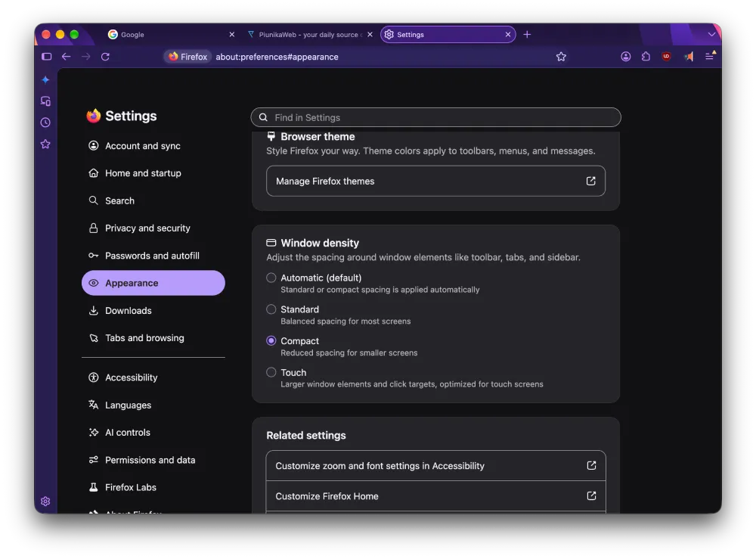This screenshot has width=756, height=559.
Task: Click external icon on Customize zoom and font row
Action: click(591, 465)
